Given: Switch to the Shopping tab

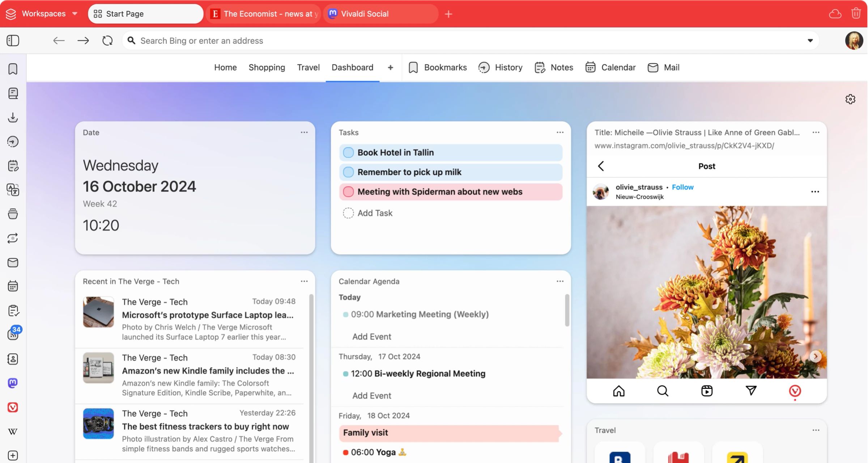Looking at the screenshot, I should [x=267, y=67].
